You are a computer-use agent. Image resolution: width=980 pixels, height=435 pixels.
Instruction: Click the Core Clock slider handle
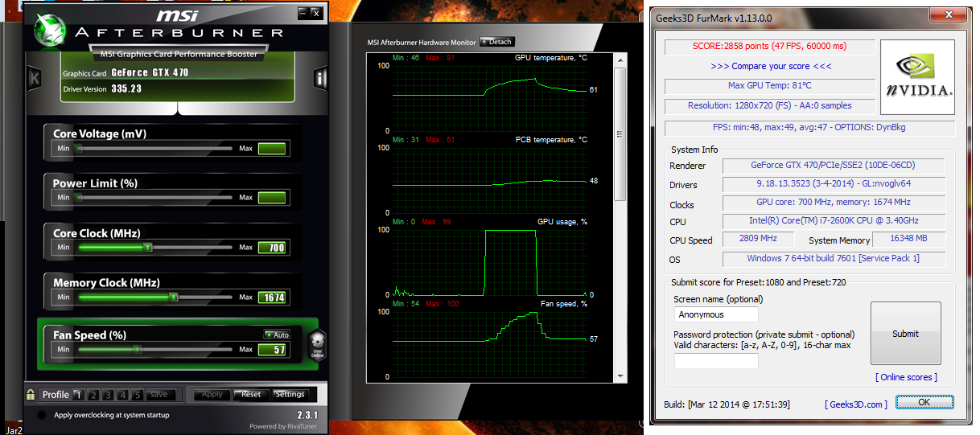pyautogui.click(x=147, y=248)
